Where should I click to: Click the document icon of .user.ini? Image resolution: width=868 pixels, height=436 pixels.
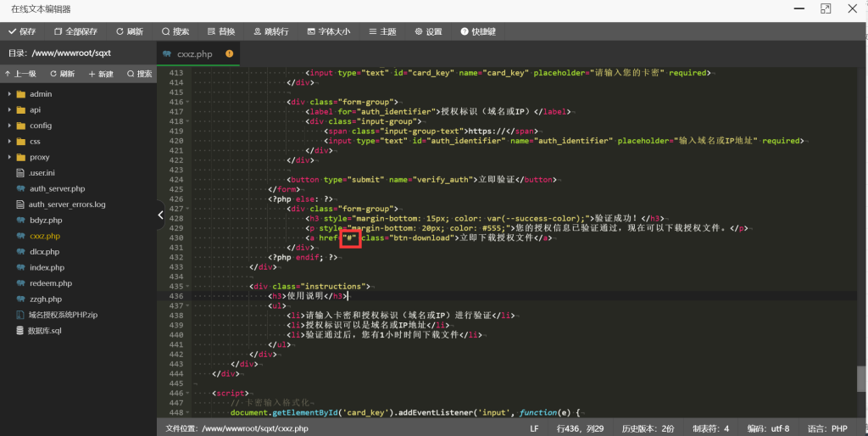(x=20, y=173)
